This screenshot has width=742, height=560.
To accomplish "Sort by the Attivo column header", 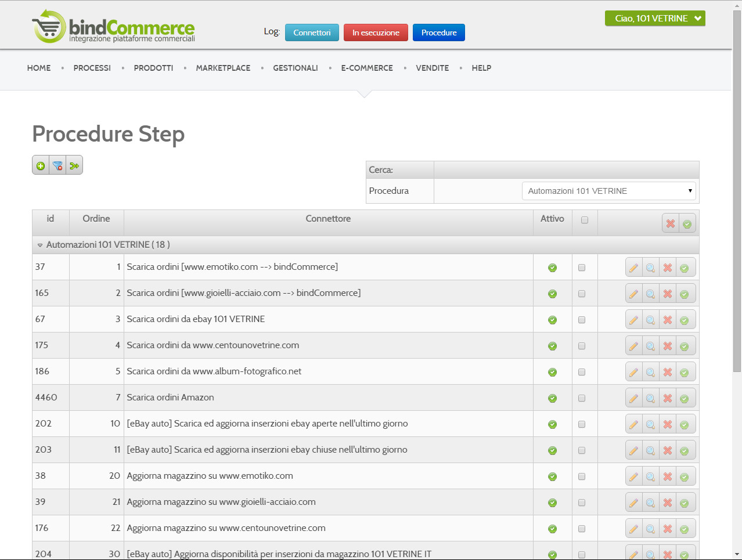I will click(552, 219).
